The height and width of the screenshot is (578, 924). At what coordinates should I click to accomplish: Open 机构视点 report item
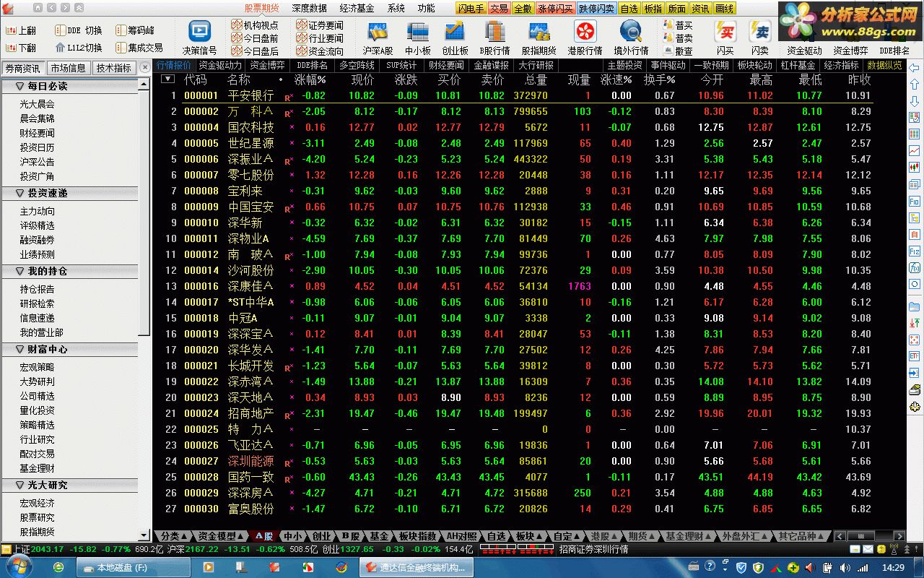[x=254, y=25]
